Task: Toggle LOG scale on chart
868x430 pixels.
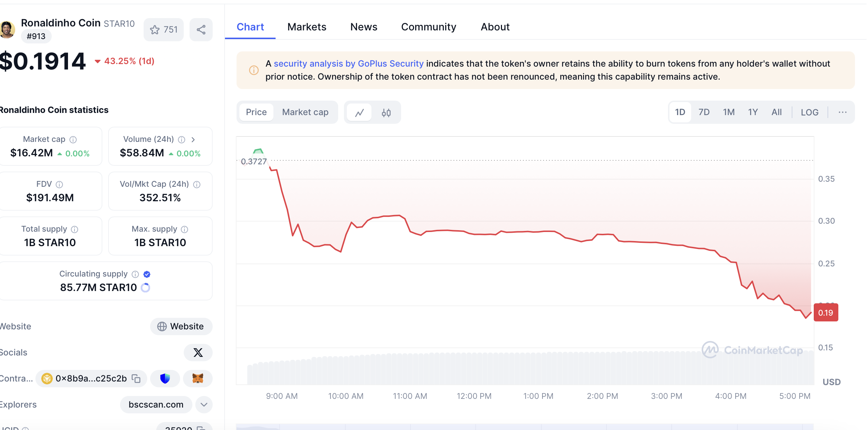Action: click(x=809, y=112)
